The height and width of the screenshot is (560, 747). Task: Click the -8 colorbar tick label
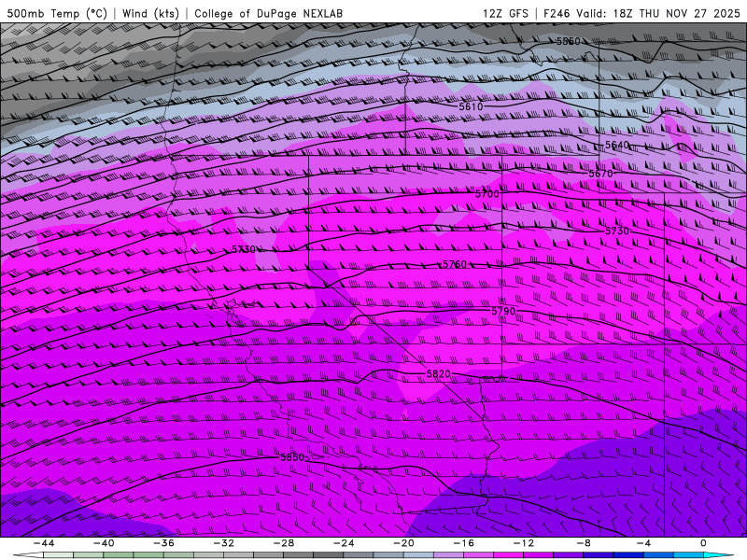click(x=585, y=543)
